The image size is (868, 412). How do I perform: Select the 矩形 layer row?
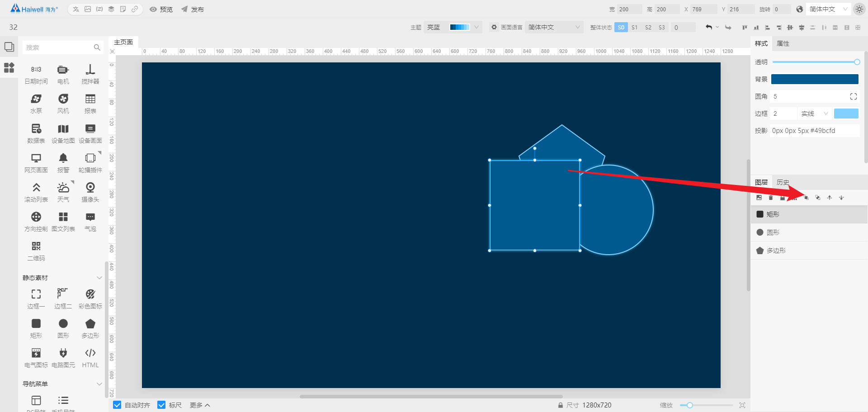[x=809, y=214]
